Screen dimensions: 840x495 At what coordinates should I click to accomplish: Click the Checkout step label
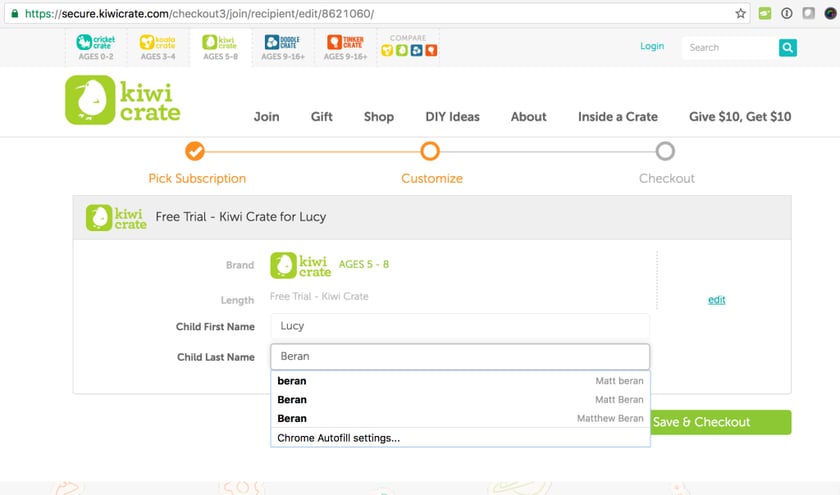666,178
